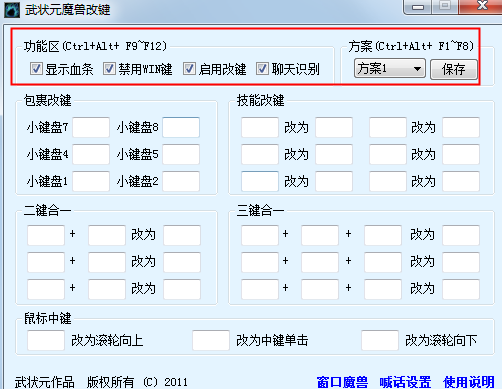This screenshot has width=502, height=389.
Task: Click the 小键盘2 input box
Action: tap(181, 181)
